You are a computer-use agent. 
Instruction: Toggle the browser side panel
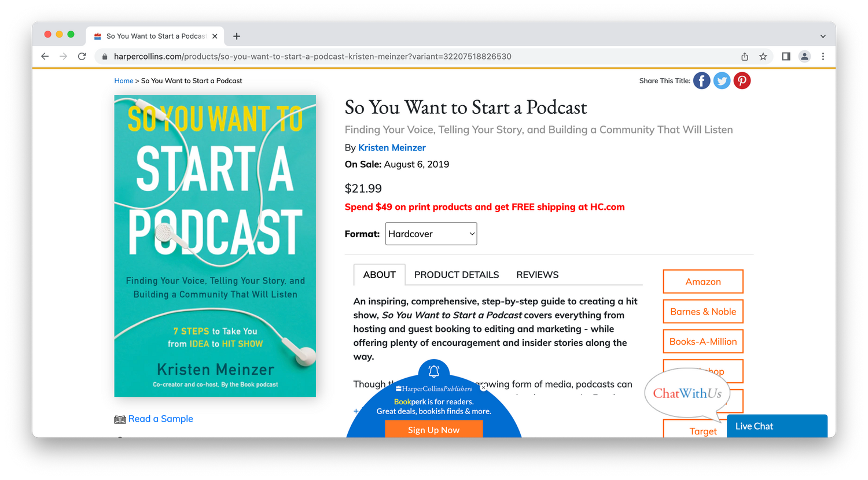click(786, 56)
